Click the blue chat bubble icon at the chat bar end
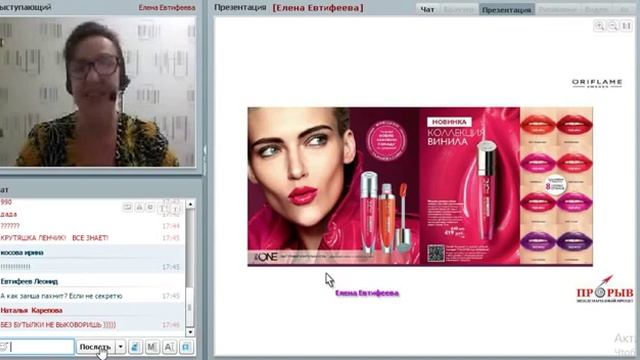Image resolution: width=640 pixels, height=360 pixels. pyautogui.click(x=186, y=347)
